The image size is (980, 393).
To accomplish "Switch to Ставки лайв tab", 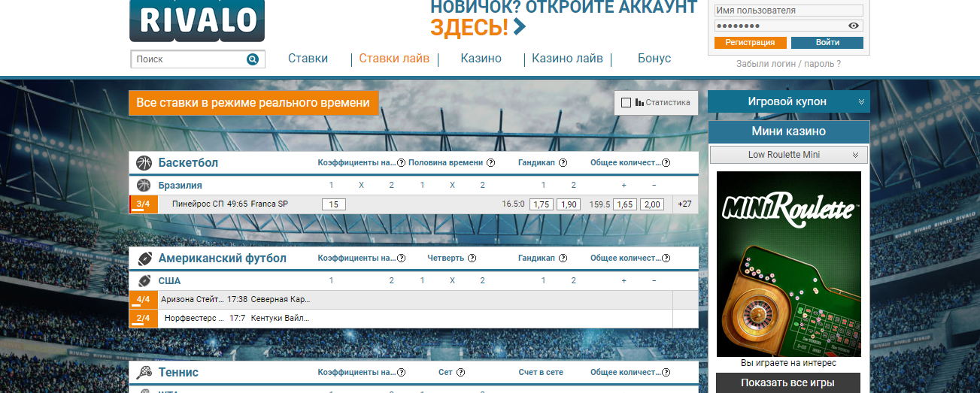I will [x=394, y=59].
